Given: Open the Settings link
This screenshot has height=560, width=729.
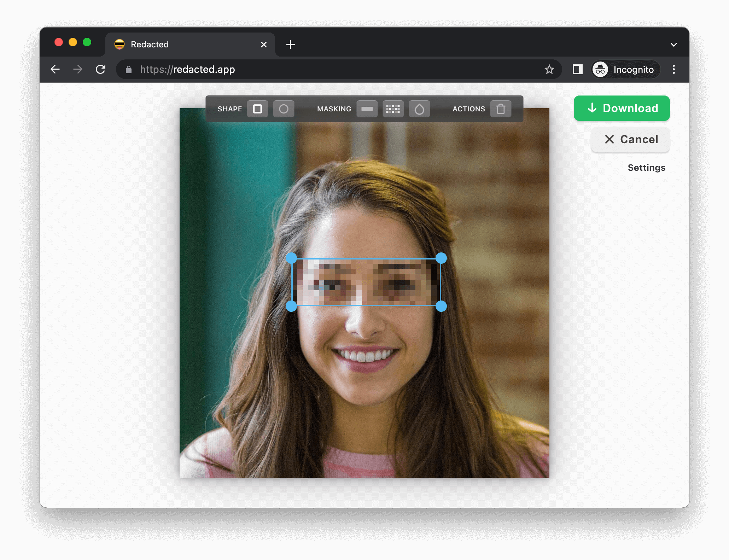Looking at the screenshot, I should coord(646,168).
